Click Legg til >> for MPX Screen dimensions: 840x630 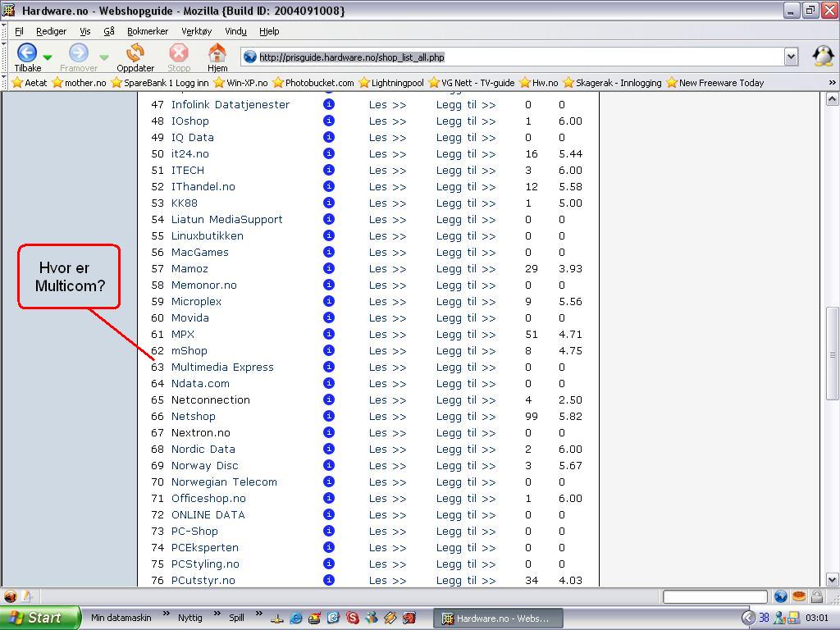click(466, 335)
